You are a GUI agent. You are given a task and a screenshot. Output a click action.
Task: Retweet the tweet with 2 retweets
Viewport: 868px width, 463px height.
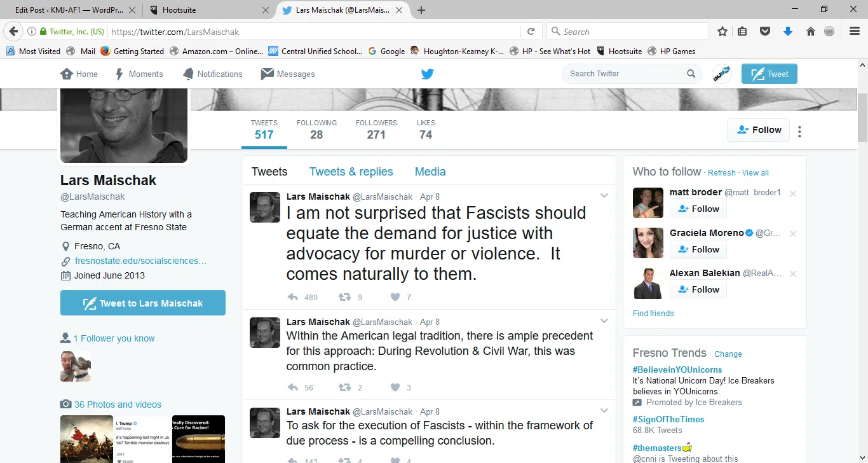(x=344, y=387)
